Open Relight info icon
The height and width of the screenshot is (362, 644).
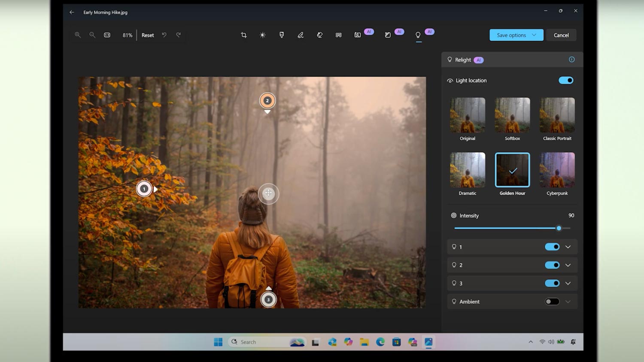click(571, 60)
